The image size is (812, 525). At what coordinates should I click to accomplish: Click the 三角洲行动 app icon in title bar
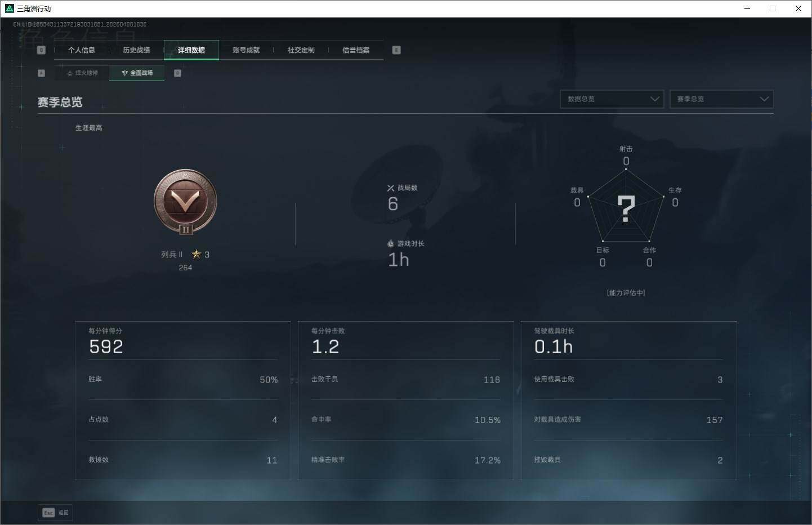point(9,8)
